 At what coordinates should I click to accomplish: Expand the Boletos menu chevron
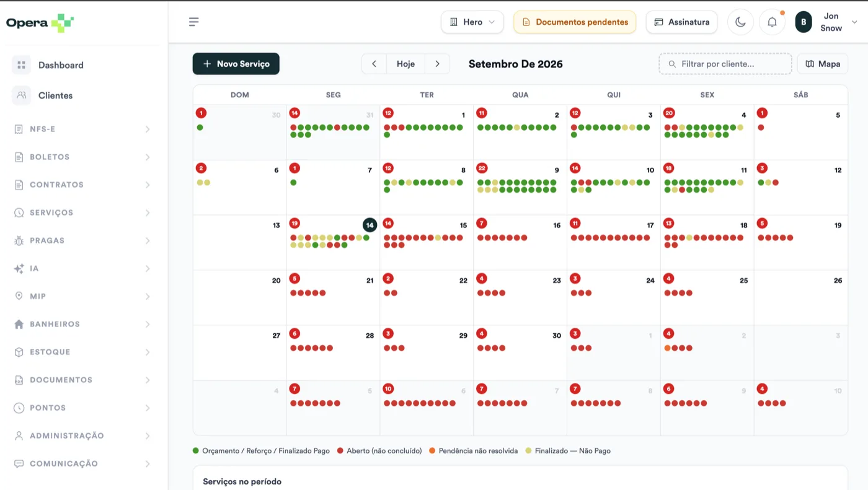pos(148,157)
